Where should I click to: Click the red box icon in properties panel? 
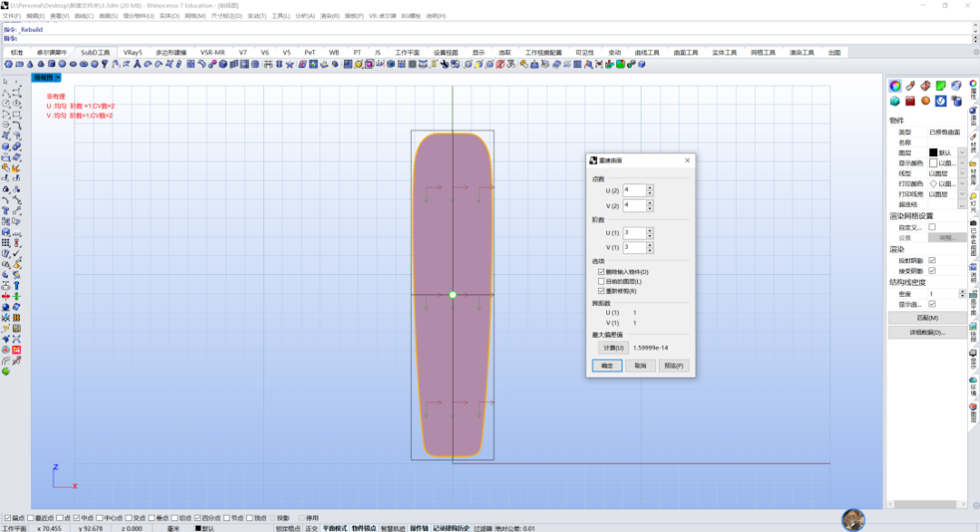click(910, 102)
